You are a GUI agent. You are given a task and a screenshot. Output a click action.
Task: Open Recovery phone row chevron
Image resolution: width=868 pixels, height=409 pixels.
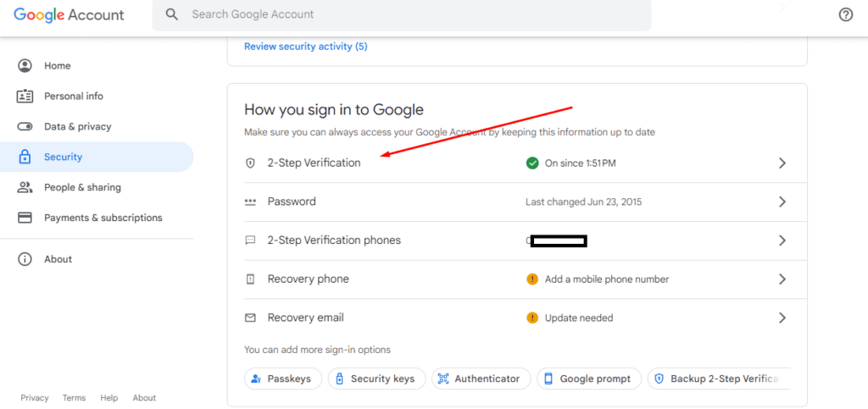[x=782, y=279]
